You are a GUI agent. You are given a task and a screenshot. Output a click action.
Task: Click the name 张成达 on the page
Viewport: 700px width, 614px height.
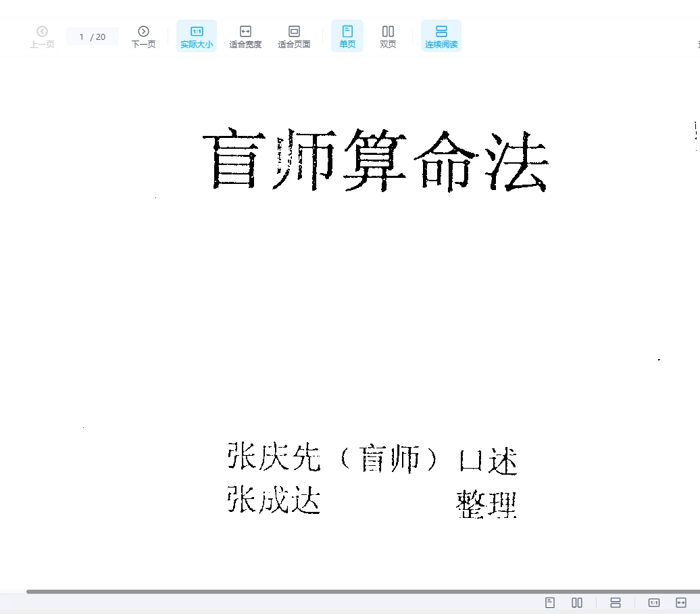(x=274, y=501)
